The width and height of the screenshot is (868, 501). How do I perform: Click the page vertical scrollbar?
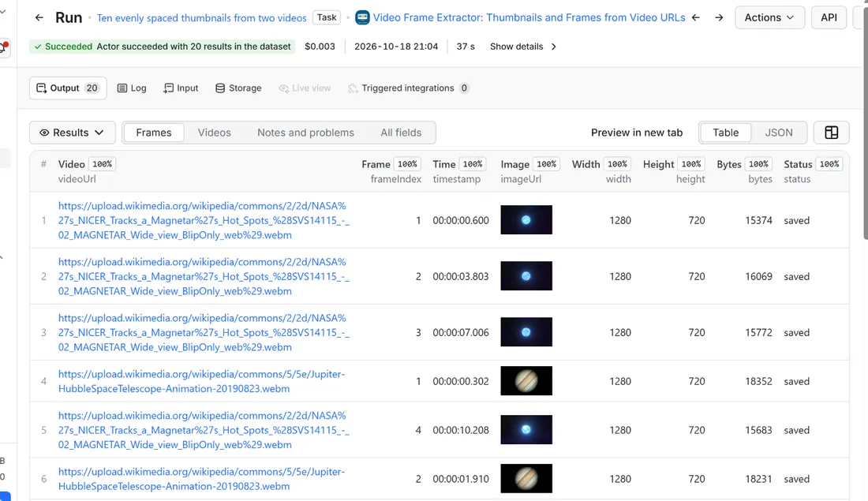click(865, 122)
